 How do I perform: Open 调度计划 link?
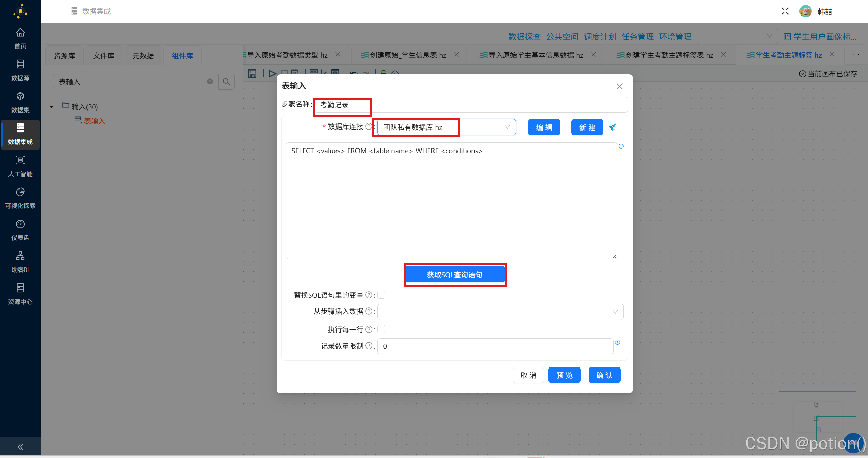pos(600,37)
